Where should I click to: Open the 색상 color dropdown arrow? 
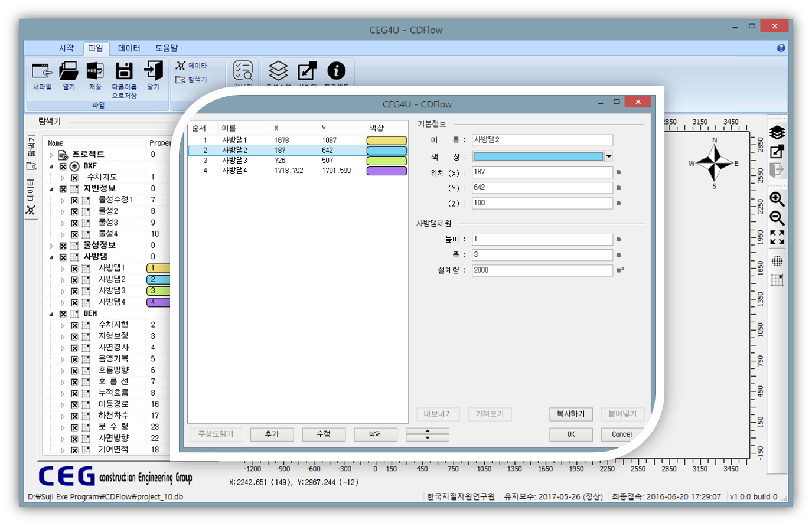[609, 156]
